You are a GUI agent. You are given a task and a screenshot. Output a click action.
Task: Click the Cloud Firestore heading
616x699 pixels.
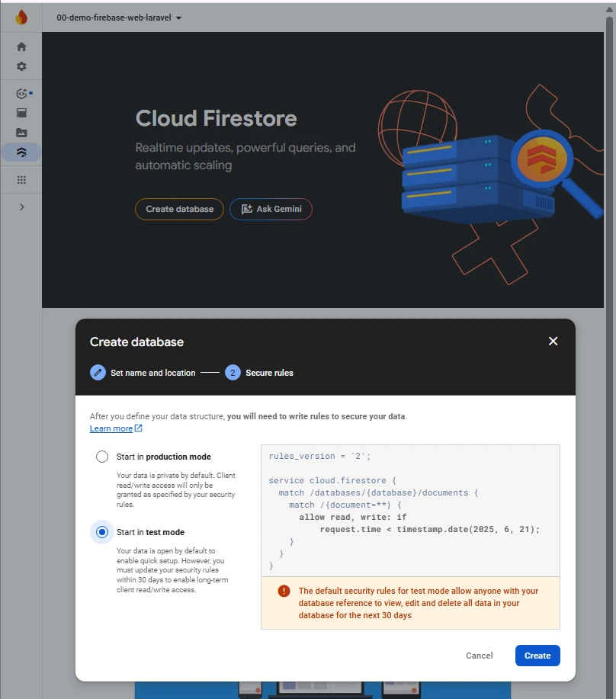tap(217, 118)
